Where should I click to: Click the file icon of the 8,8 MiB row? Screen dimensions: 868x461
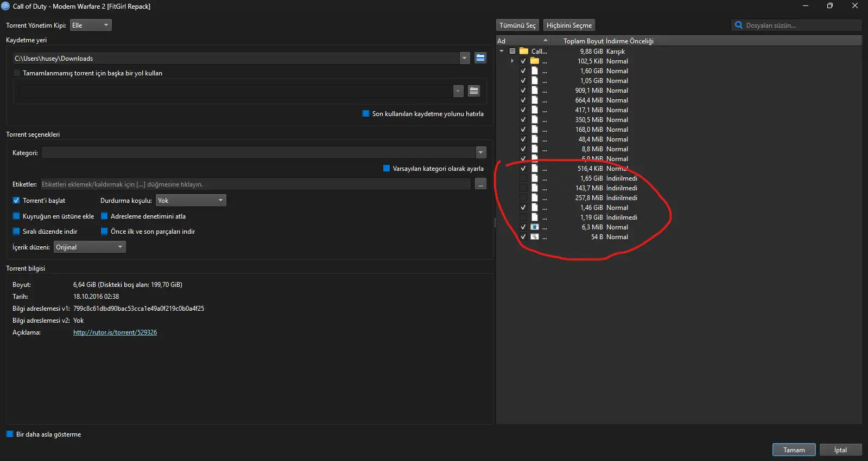[535, 149]
